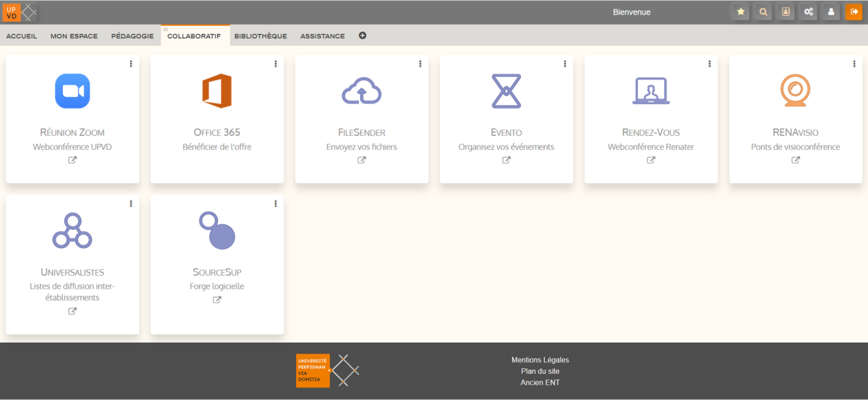Open the settings gears icon in header
Screen dimensions: 868x400
[809, 12]
